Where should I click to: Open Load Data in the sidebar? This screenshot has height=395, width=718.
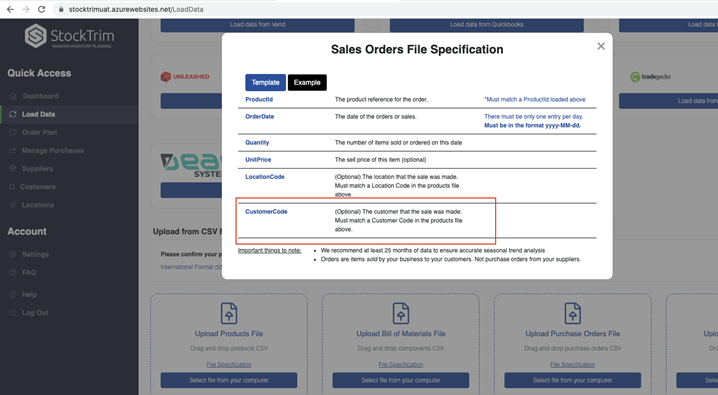click(x=38, y=114)
